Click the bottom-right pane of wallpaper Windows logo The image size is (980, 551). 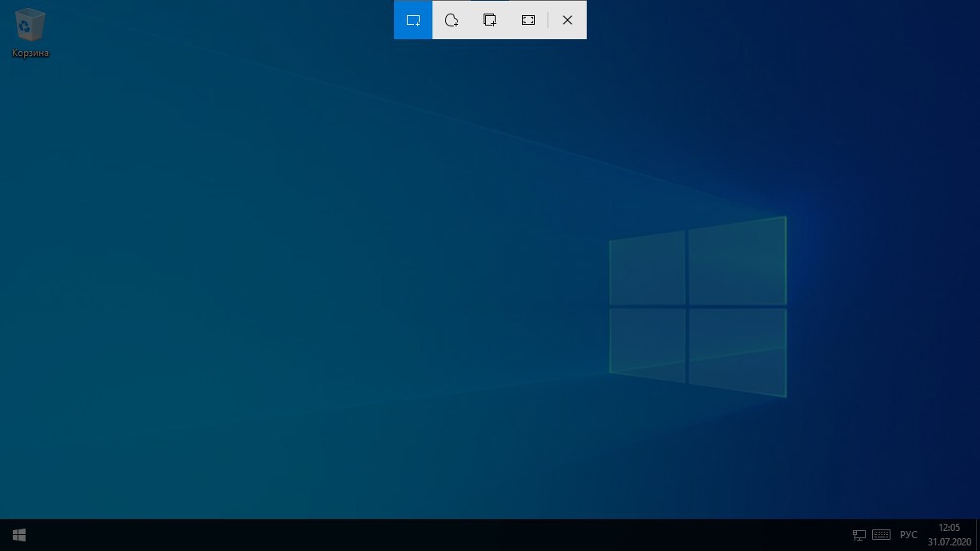click(737, 349)
